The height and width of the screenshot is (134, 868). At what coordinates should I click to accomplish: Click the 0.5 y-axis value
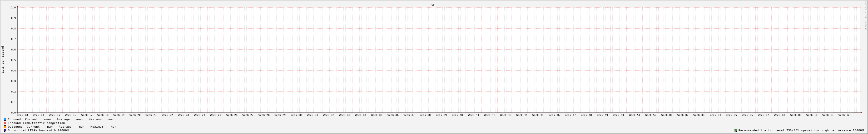(13, 60)
